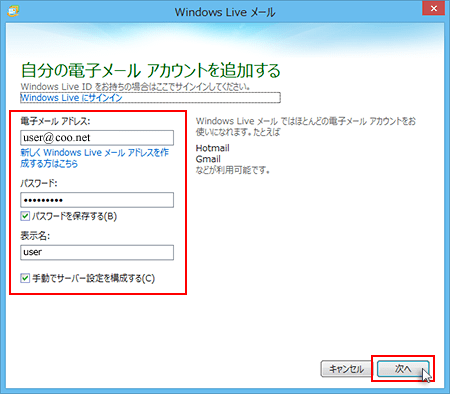450x394 pixels.
Task: Open the Windows Live にサインイン link
Action: (x=71, y=98)
